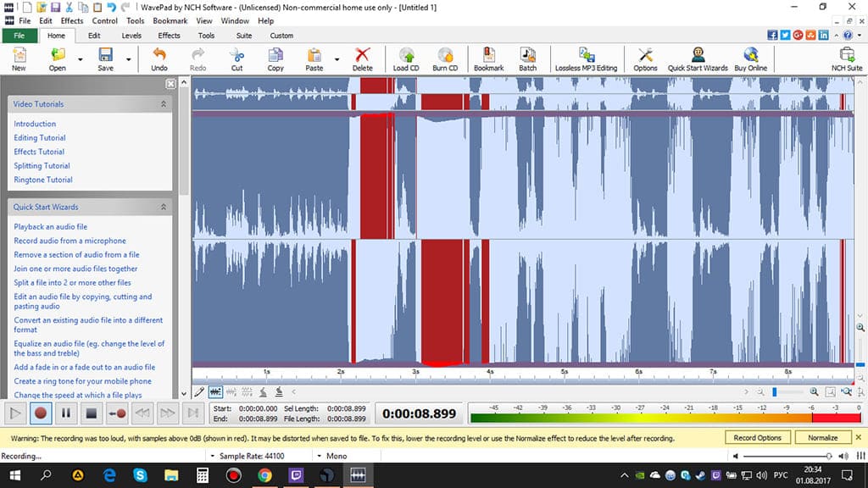Undo the last action in the ribbon
The height and width of the screenshot is (488, 868).
pyautogui.click(x=159, y=59)
